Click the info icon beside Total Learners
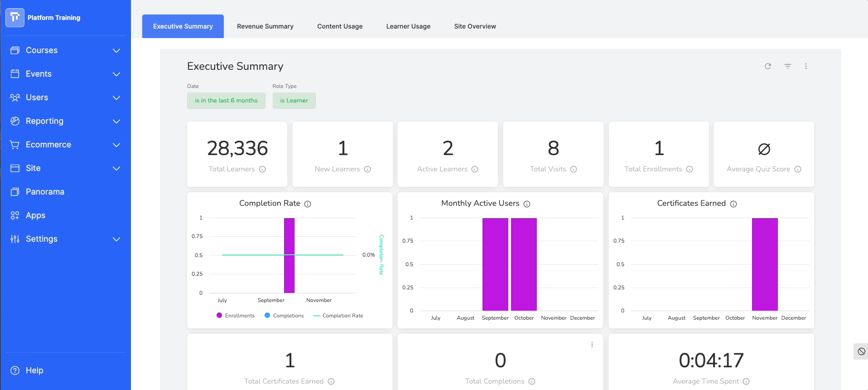 [262, 169]
